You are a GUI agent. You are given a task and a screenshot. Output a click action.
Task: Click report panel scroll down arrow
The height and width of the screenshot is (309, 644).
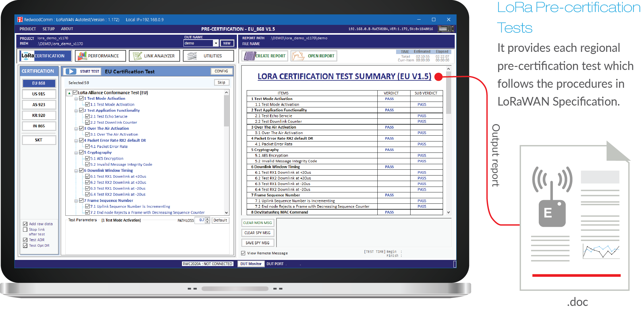449,212
